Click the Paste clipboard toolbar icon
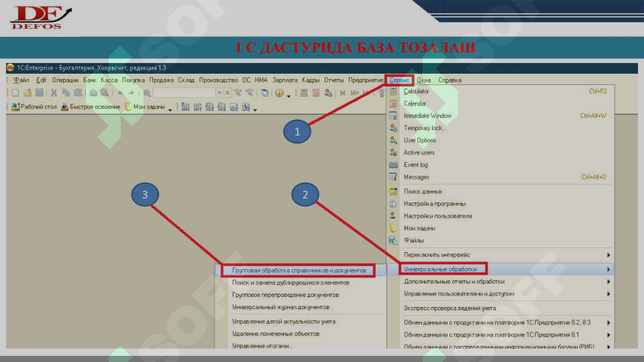The image size is (644, 362). click(x=78, y=93)
